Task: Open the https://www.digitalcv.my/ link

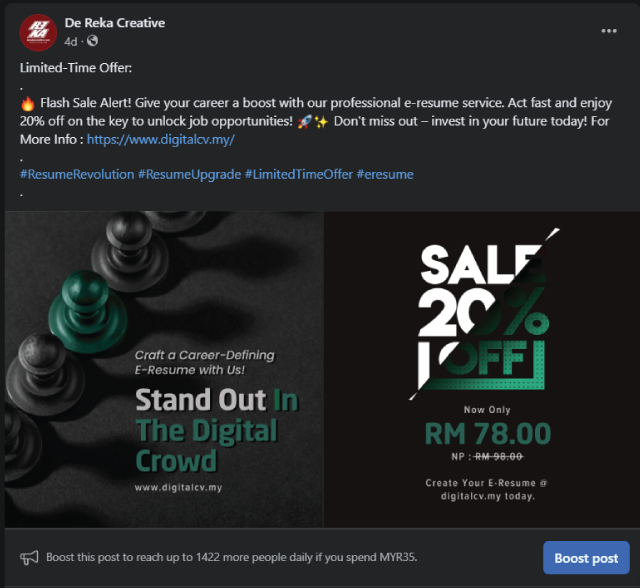Action: [x=160, y=139]
